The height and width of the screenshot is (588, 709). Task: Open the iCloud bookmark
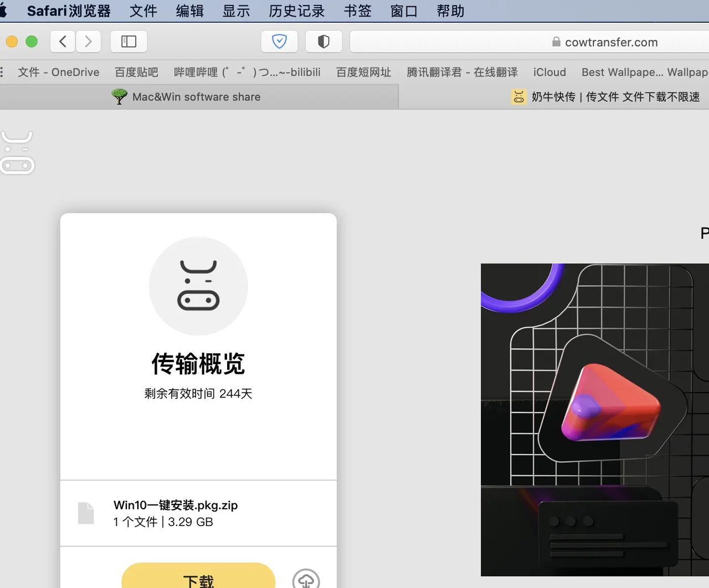pos(549,72)
